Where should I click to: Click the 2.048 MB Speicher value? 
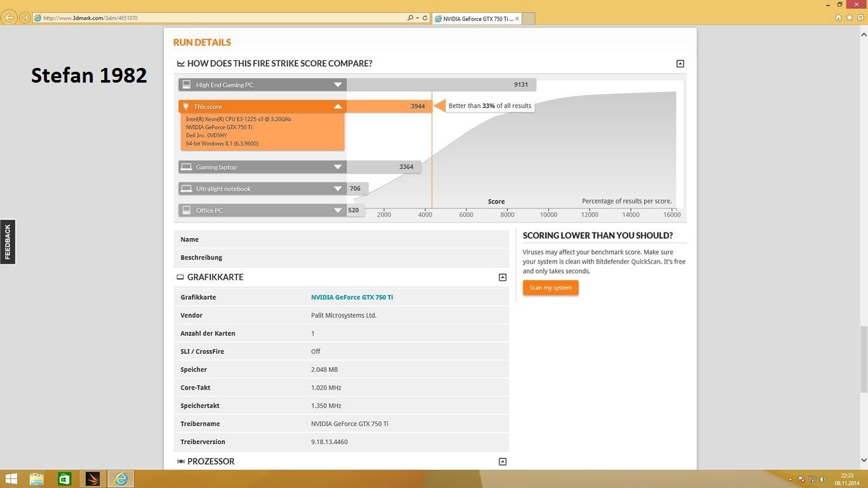[x=324, y=369]
